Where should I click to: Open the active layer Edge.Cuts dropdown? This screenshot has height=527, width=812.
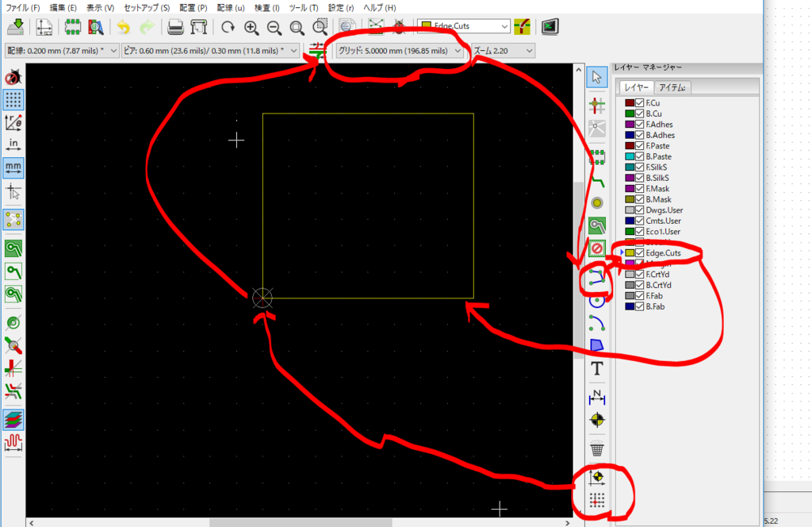coord(464,26)
